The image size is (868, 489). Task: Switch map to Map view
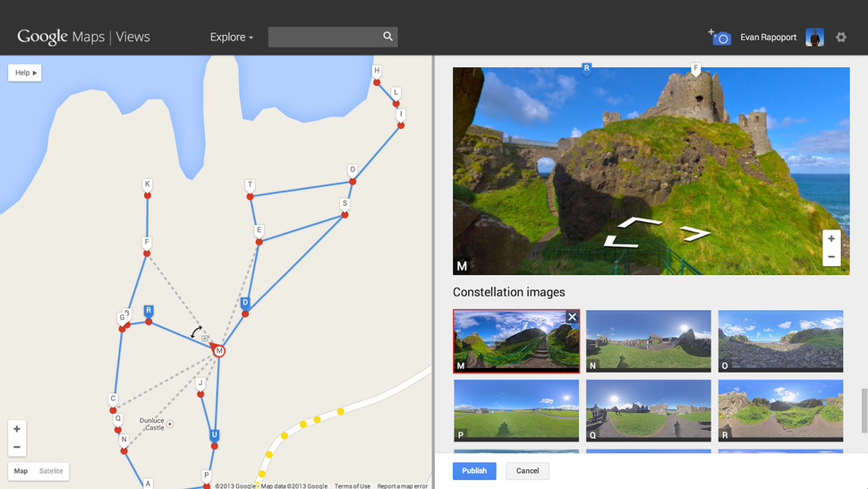(21, 471)
